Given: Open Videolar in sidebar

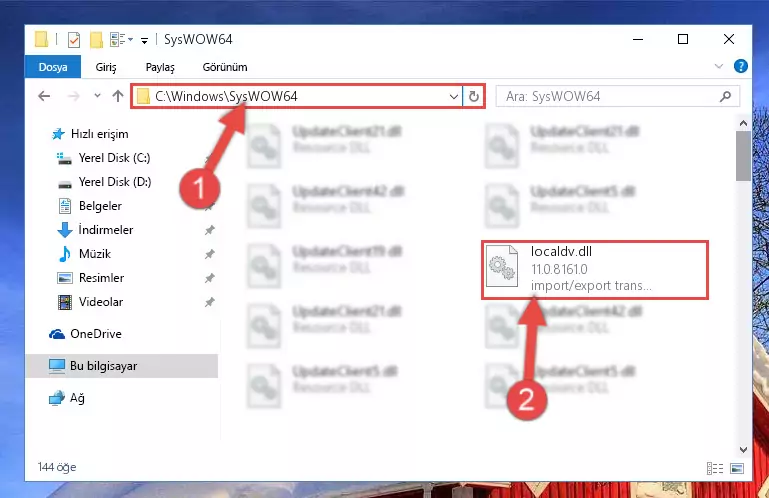Looking at the screenshot, I should click(101, 302).
